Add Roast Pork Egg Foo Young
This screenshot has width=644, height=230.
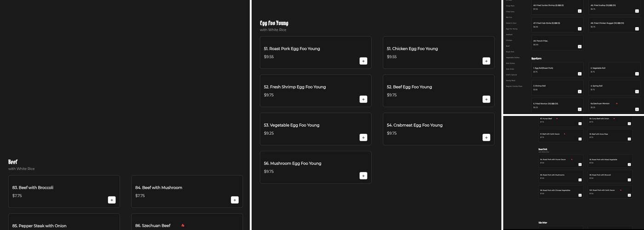(x=363, y=61)
